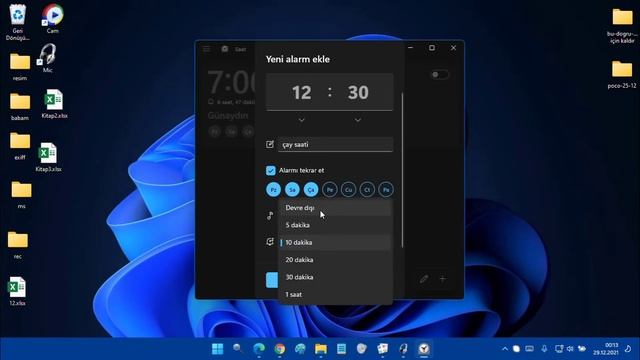The height and width of the screenshot is (360, 640).
Task: Select 20 dakika snooze option
Action: click(x=335, y=260)
